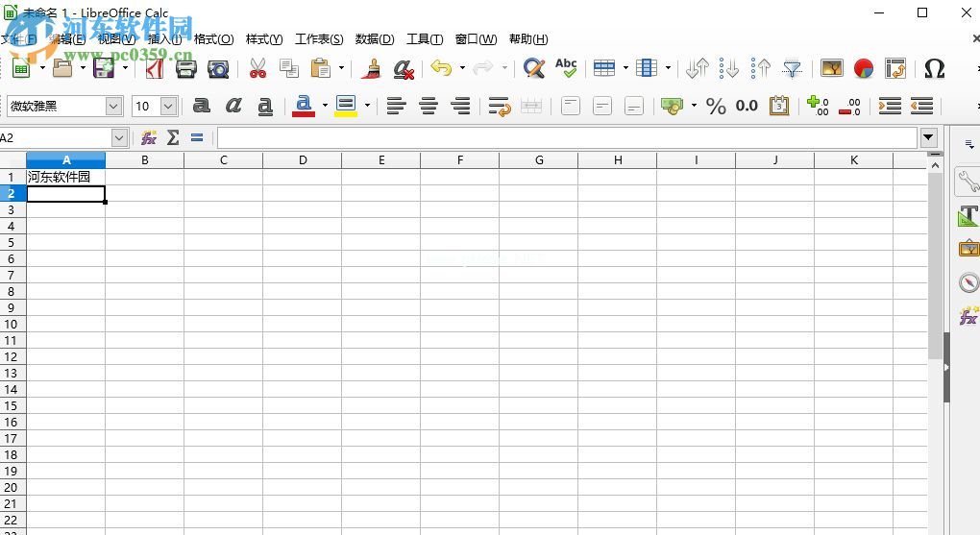Open Name Box dropdown arrow
The height and width of the screenshot is (535, 980).
pyautogui.click(x=119, y=137)
